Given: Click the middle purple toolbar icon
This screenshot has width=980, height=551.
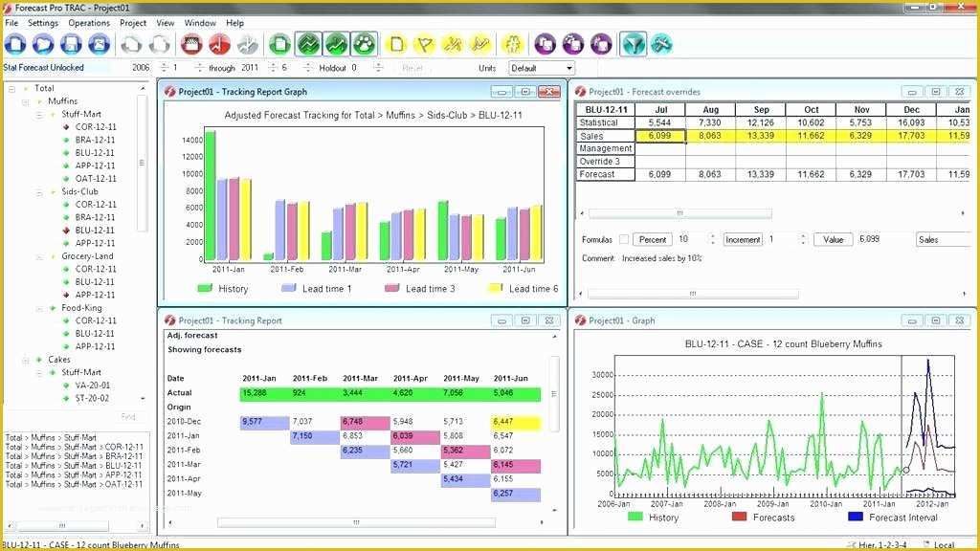Looking at the screenshot, I should point(573,44).
